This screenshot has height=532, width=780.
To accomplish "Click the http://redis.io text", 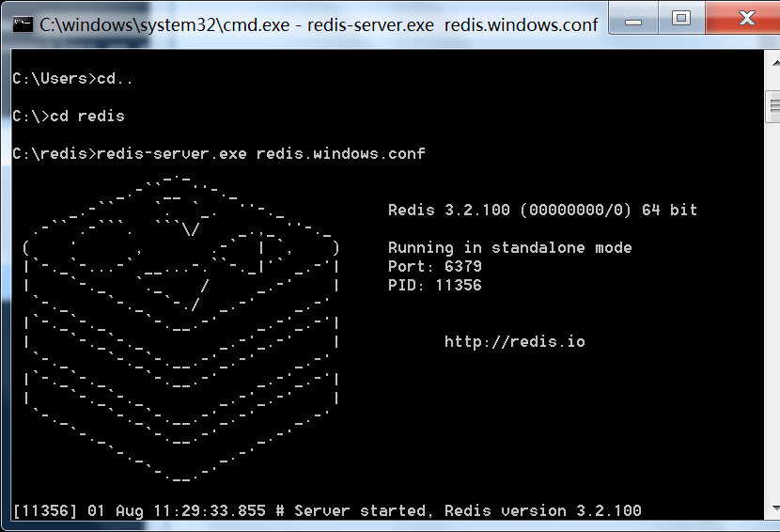I will pos(514,341).
